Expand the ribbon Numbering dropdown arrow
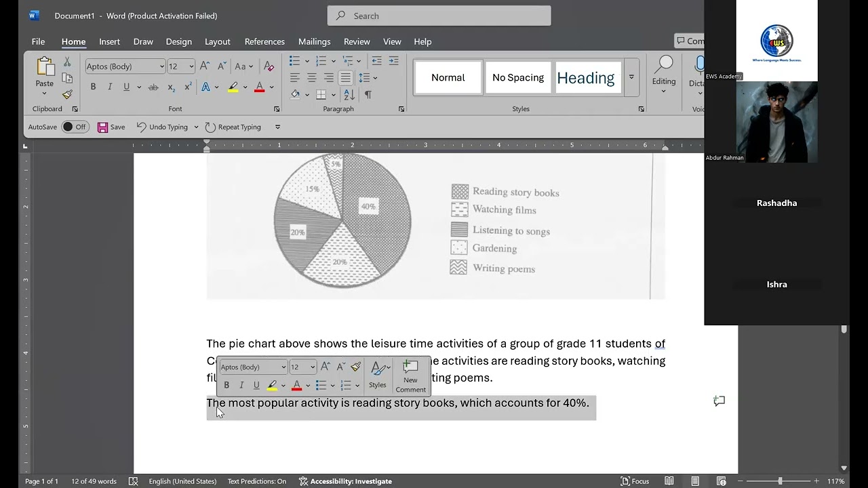Image resolution: width=868 pixels, height=488 pixels. coord(332,61)
